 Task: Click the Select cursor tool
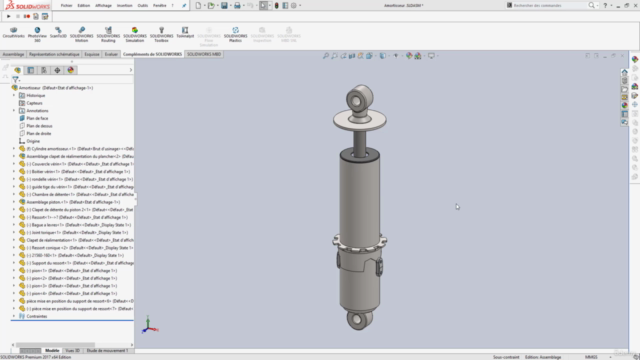[263, 5]
